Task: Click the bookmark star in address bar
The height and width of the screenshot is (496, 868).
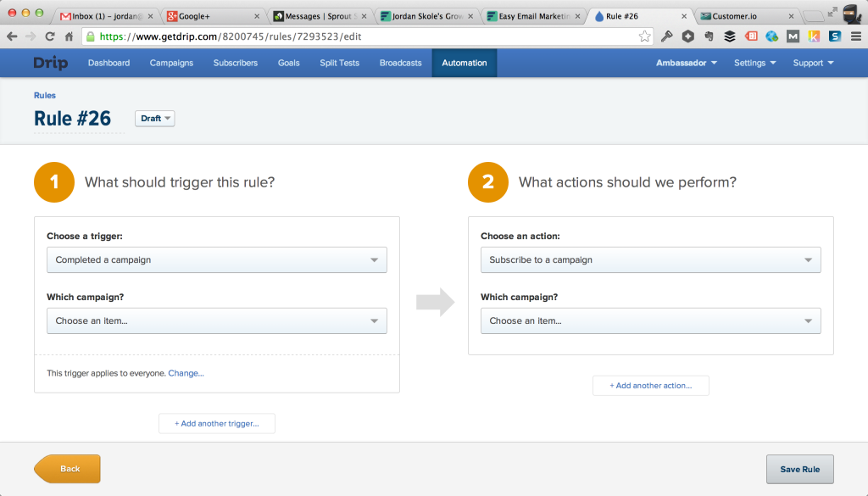Action: point(645,36)
